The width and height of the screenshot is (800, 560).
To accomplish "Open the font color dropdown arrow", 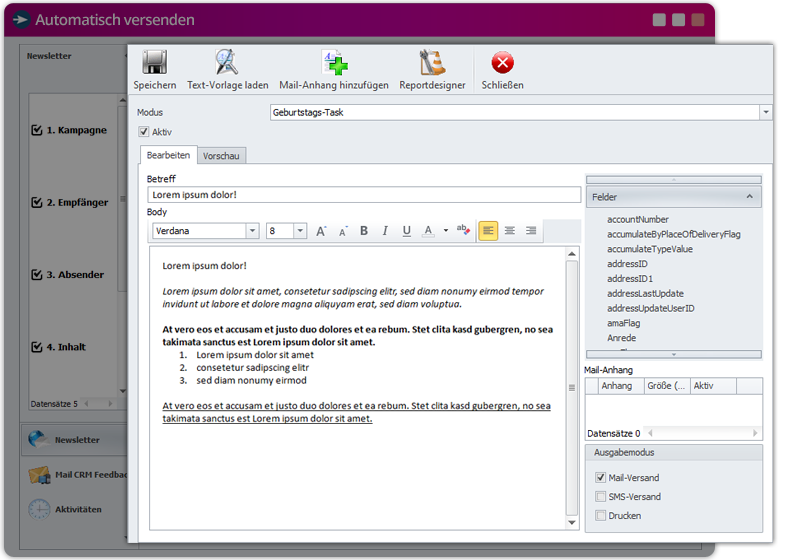I will [x=446, y=231].
